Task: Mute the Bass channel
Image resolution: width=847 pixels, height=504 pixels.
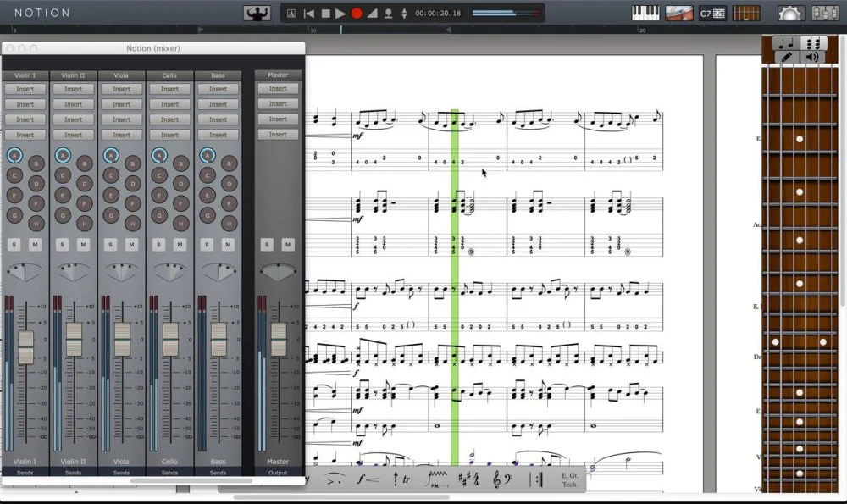Action: pos(228,245)
